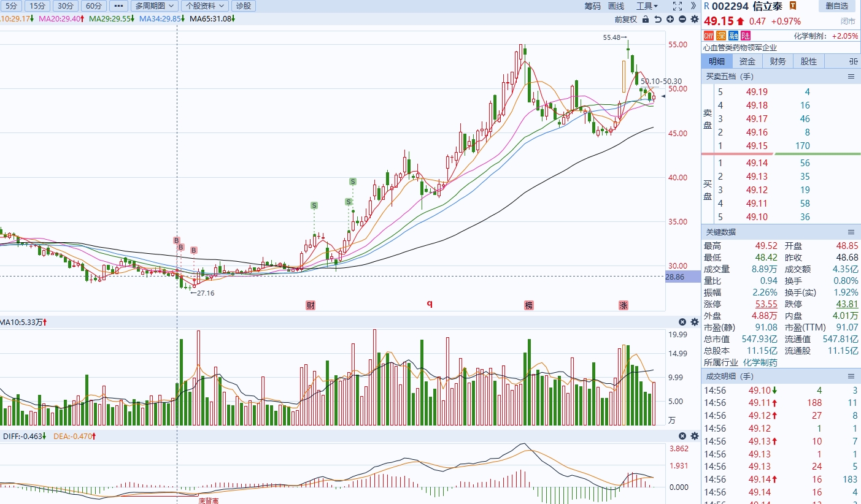This screenshot has width=861, height=504.
Task: Click the 删自选 button
Action: [x=837, y=6]
